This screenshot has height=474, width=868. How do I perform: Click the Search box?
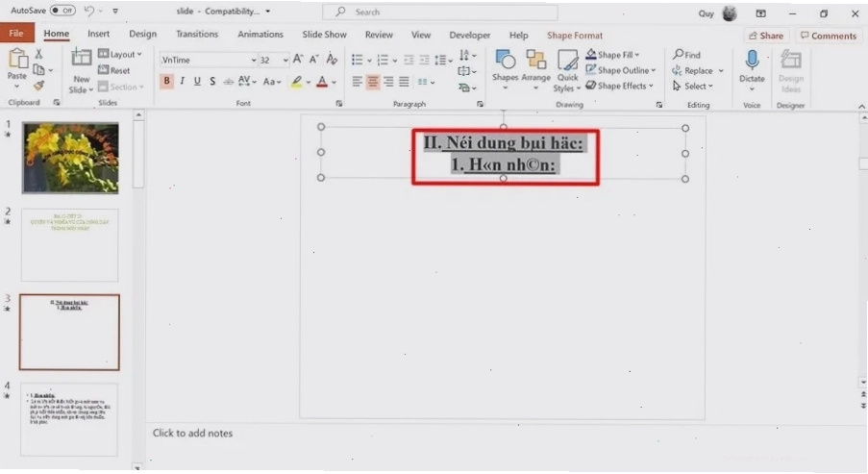[440, 12]
